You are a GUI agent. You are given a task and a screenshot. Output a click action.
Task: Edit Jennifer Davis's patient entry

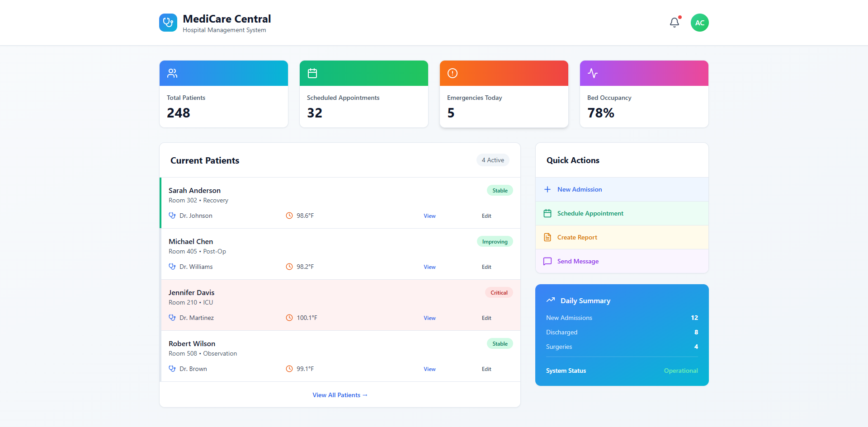tap(486, 318)
